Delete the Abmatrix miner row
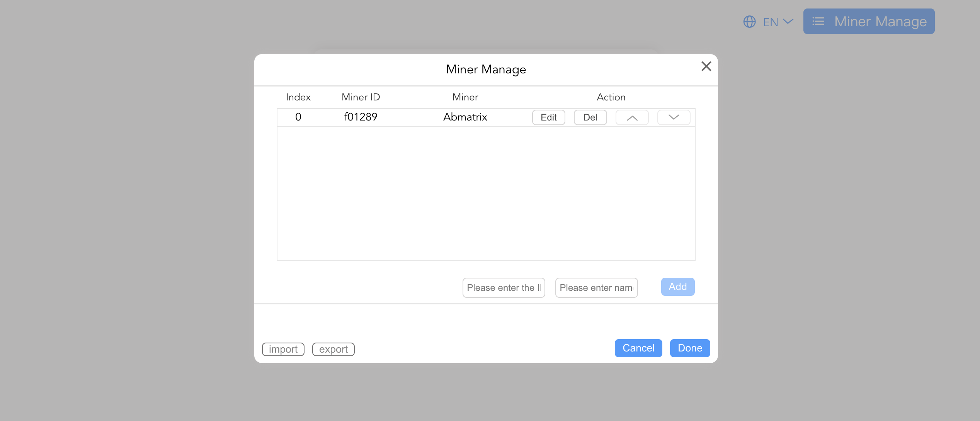980x421 pixels. pos(590,117)
